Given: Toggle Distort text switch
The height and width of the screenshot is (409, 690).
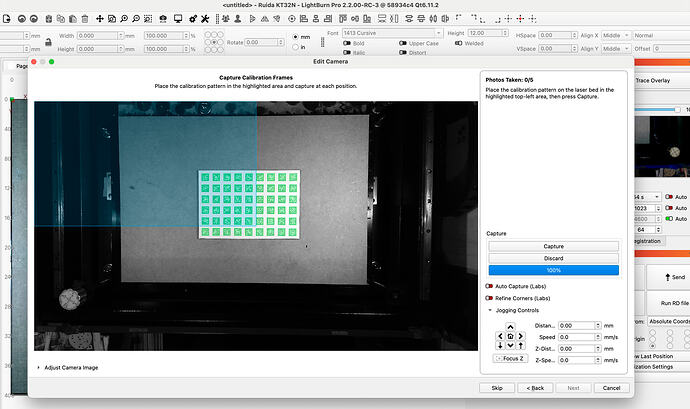Looking at the screenshot, I should click(403, 52).
